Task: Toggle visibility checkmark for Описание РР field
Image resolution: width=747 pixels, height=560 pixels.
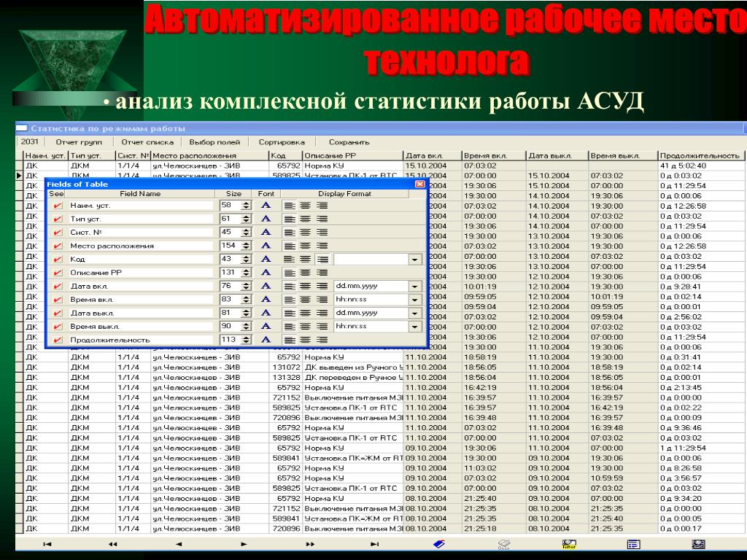Action: 58,273
